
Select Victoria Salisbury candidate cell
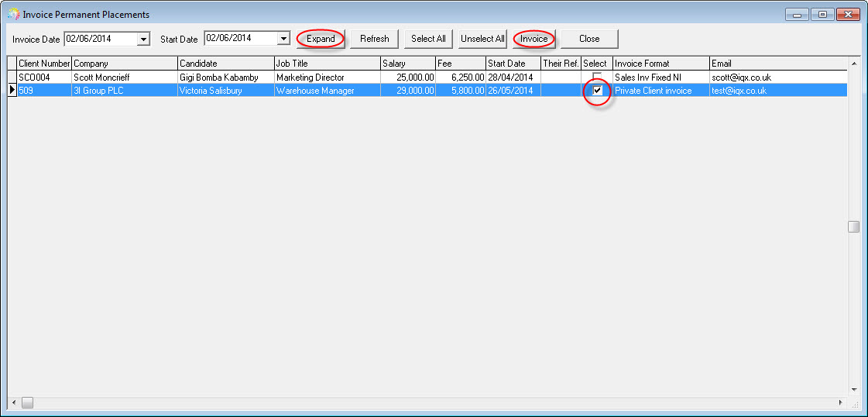click(x=226, y=91)
